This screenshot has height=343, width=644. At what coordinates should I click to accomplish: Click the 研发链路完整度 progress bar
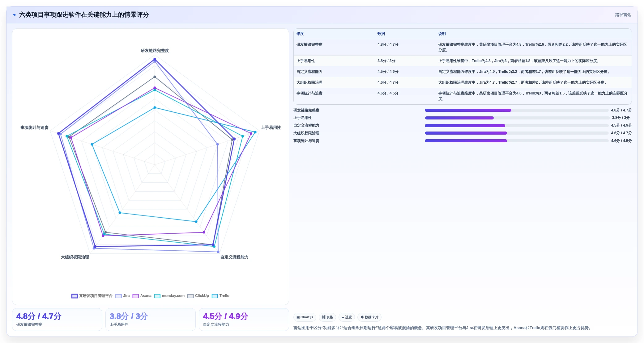[x=517, y=110]
